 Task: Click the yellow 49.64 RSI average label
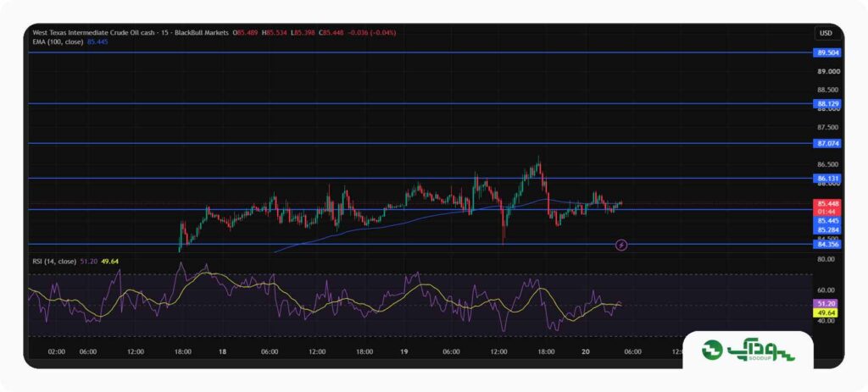click(x=827, y=313)
